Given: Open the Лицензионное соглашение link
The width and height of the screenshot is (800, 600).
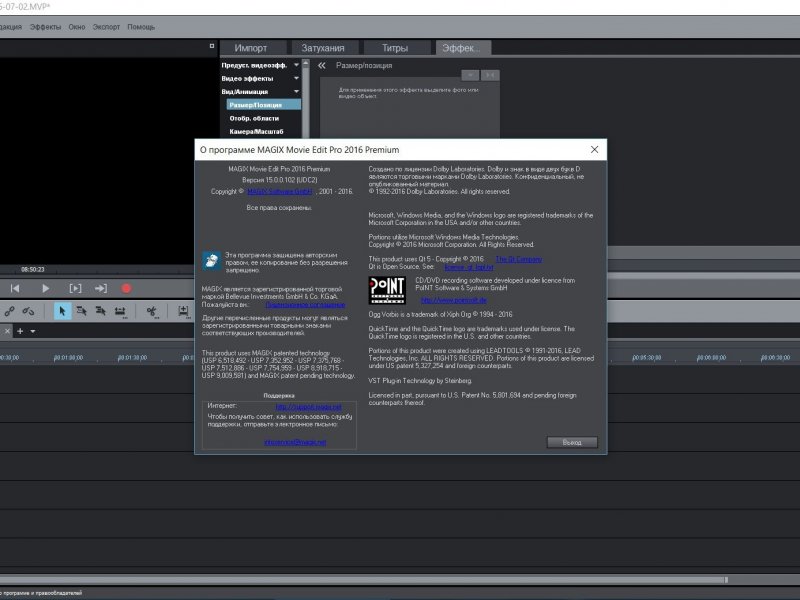Looking at the screenshot, I should (305, 305).
